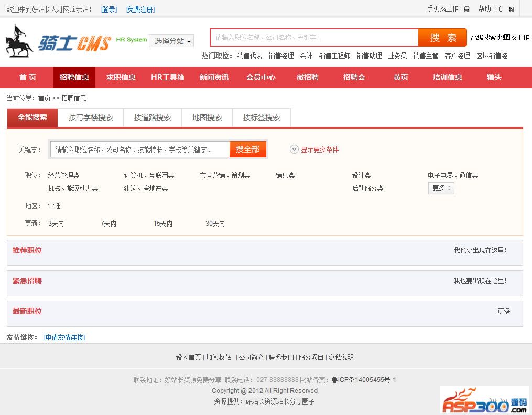532x415 pixels.
Task: Filter updates within 15天内
Action: pos(162,224)
